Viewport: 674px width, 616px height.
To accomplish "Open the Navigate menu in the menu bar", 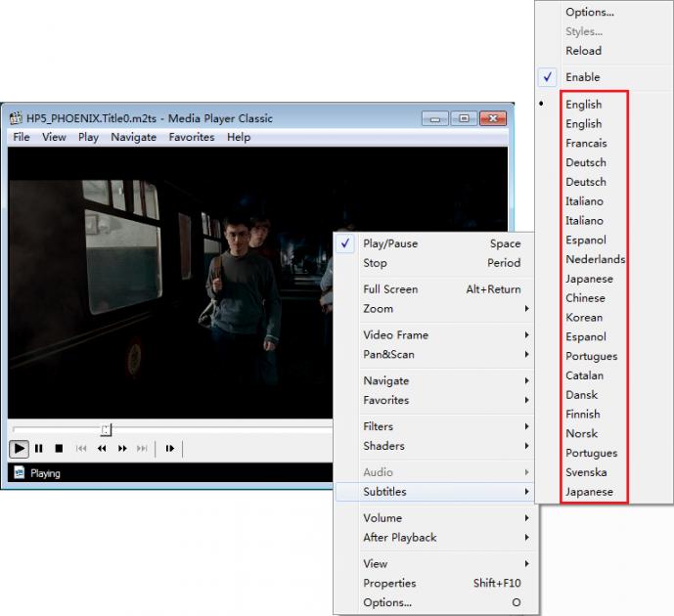I will tap(134, 137).
